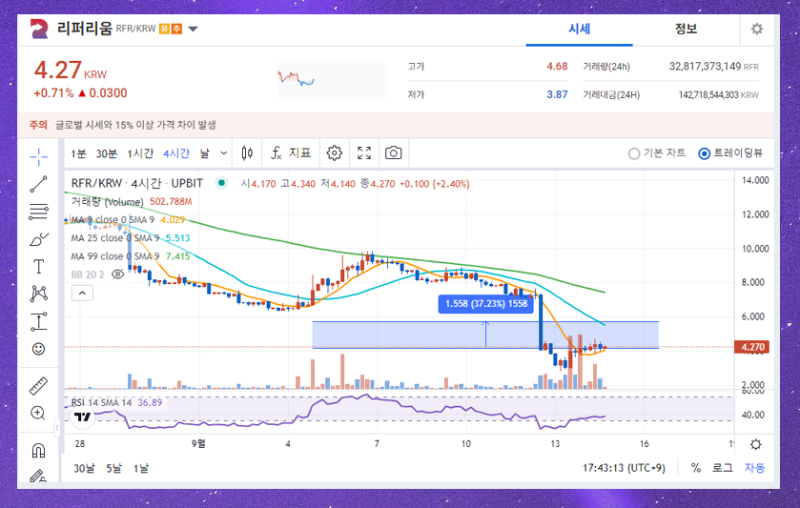Click the 1.558 (37.23%) measurement label
The height and width of the screenshot is (508, 800).
click(486, 303)
